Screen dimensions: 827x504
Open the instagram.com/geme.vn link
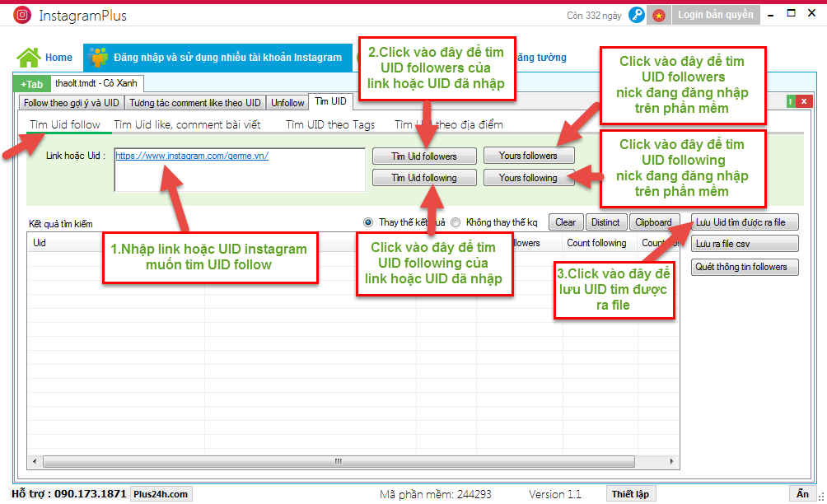(x=192, y=156)
